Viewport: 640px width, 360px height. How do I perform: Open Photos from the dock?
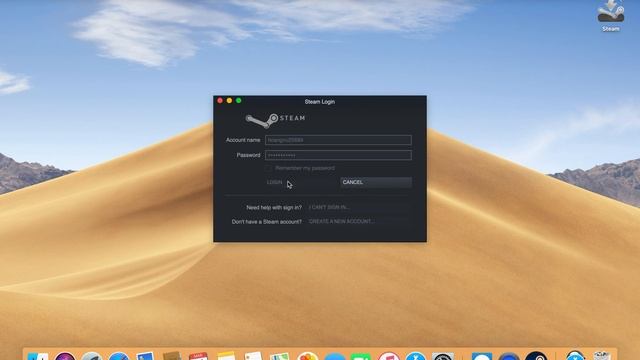click(308, 356)
